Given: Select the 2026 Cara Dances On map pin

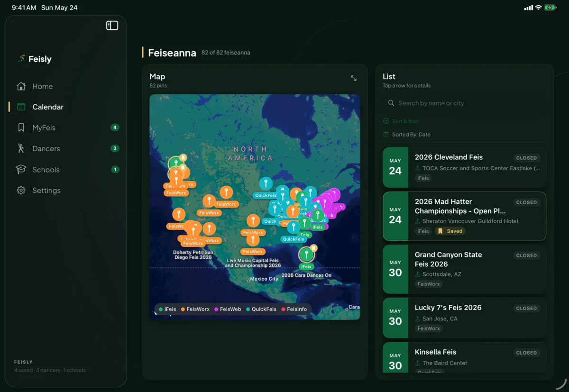Looking at the screenshot, I should click(x=307, y=255).
